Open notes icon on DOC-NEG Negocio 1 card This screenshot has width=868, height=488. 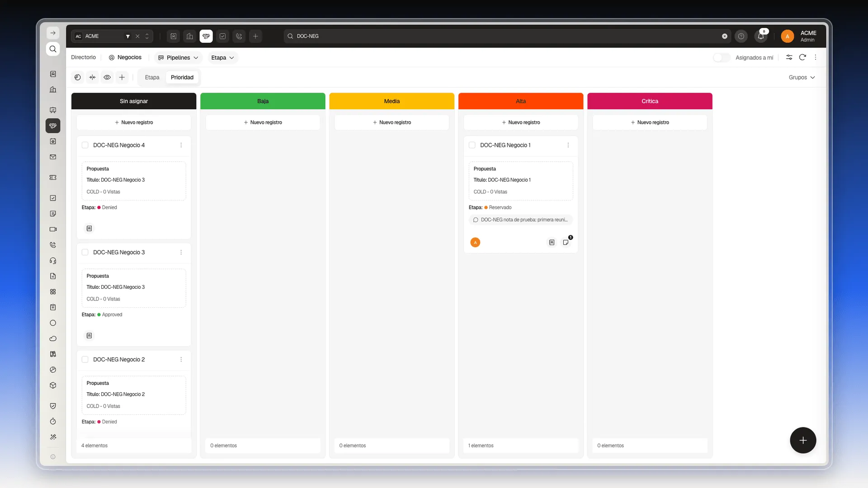566,243
